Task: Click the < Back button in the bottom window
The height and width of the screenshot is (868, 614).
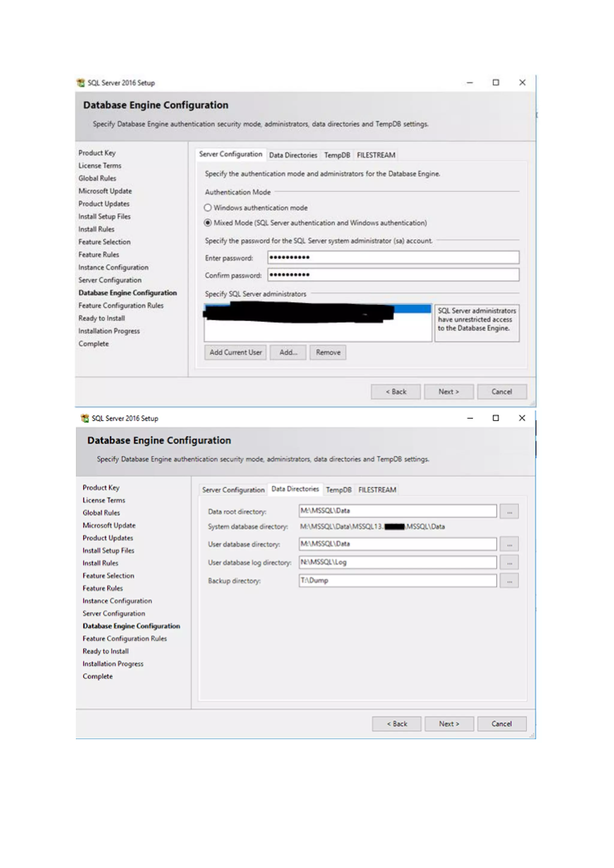Action: (396, 724)
